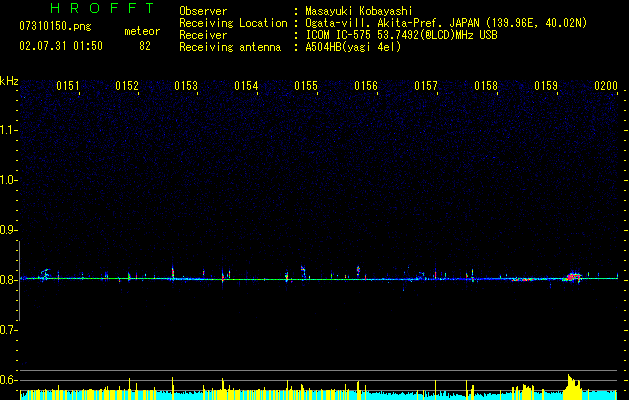The image size is (629, 400).
Task: Click the Receiving antenna label
Action: (230, 47)
